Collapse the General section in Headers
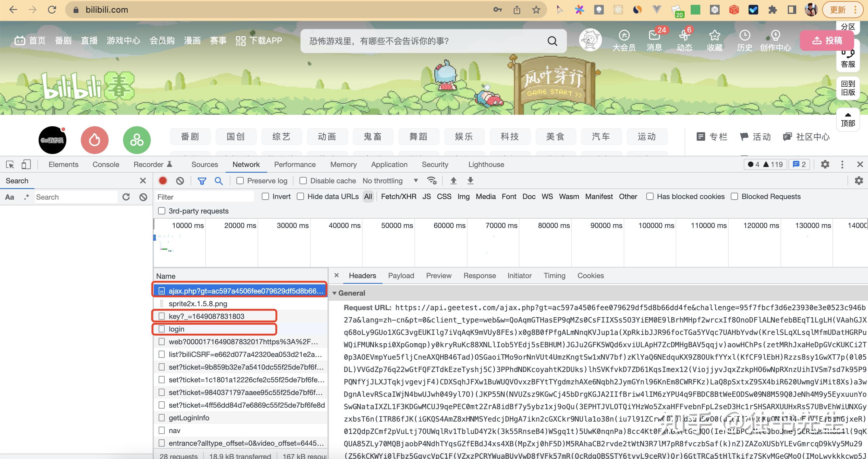The image size is (868, 459). pos(334,293)
